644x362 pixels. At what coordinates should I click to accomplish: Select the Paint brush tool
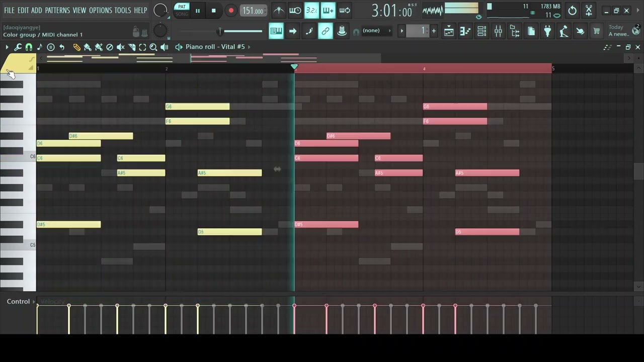[88, 47]
